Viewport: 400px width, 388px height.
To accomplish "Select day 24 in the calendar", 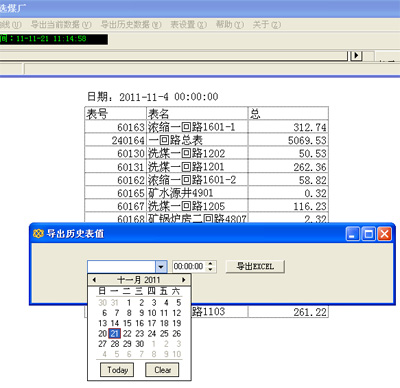I will [152, 333].
